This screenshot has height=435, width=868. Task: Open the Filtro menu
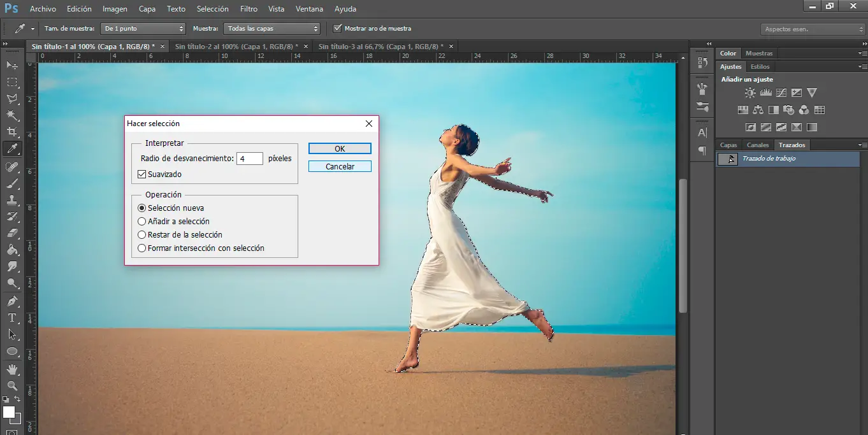tap(249, 9)
